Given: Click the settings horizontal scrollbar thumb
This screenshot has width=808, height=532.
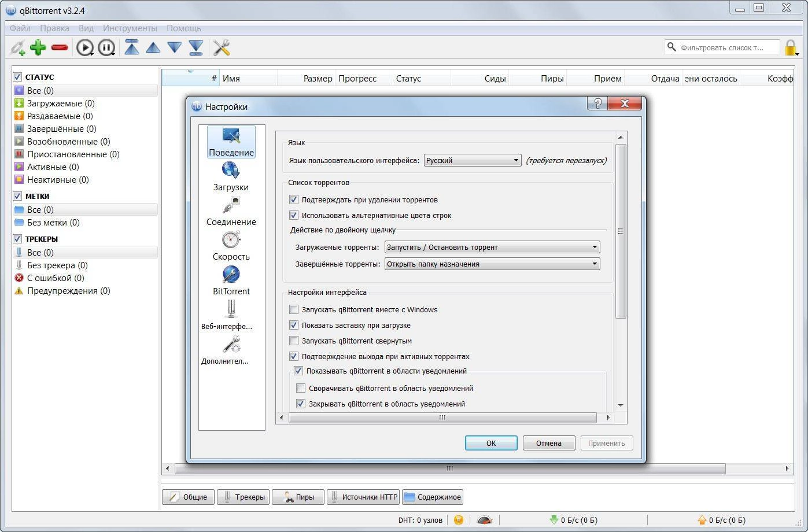Looking at the screenshot, I should (x=442, y=418).
